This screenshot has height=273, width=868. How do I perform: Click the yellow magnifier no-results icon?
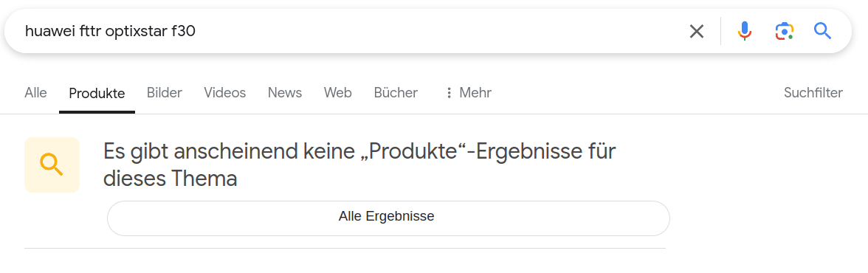[52, 165]
